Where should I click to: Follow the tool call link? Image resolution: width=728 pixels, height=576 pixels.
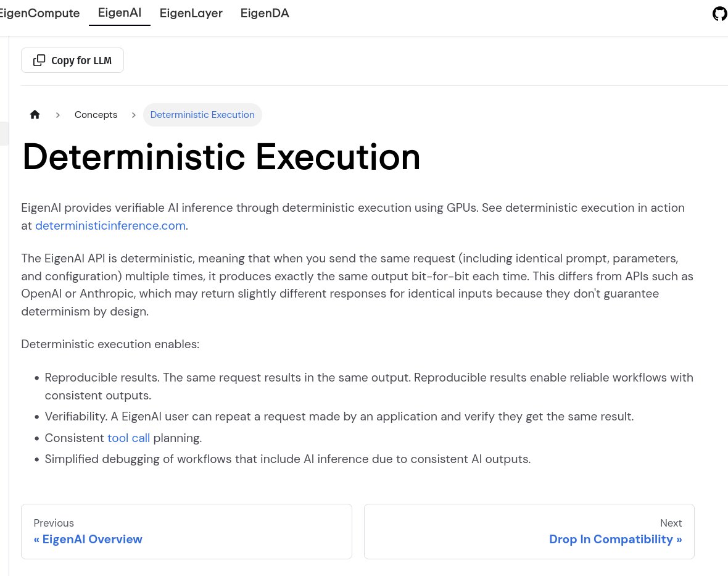tap(128, 438)
